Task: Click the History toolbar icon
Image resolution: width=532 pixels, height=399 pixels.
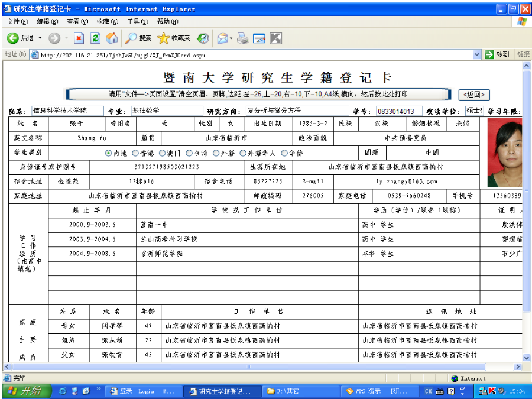Action: point(203,38)
